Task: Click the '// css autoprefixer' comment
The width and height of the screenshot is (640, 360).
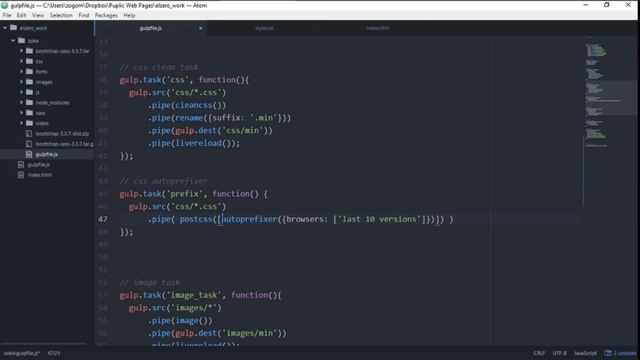Action: pyautogui.click(x=164, y=181)
